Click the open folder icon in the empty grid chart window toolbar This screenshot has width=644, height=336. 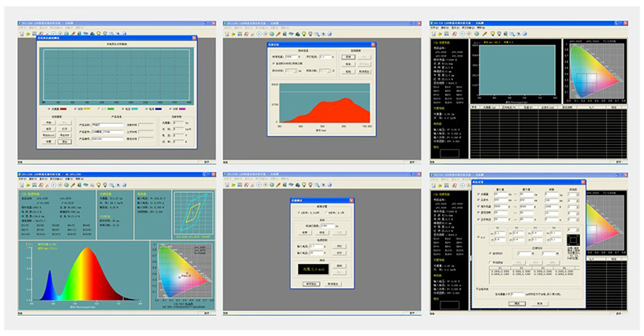(29, 33)
